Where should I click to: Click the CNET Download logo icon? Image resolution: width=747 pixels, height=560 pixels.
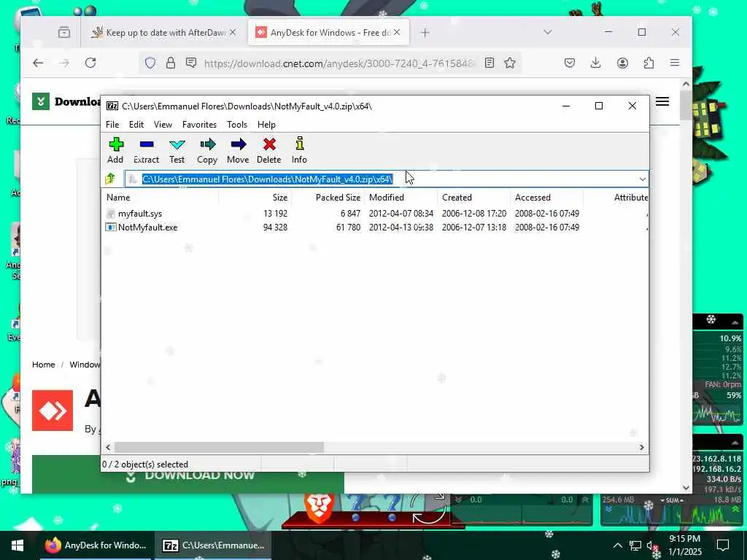pos(41,101)
